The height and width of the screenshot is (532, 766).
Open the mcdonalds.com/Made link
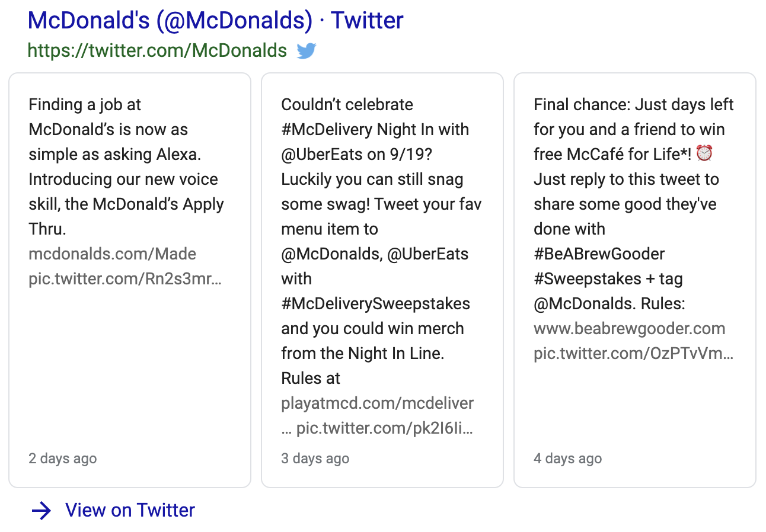(x=112, y=254)
